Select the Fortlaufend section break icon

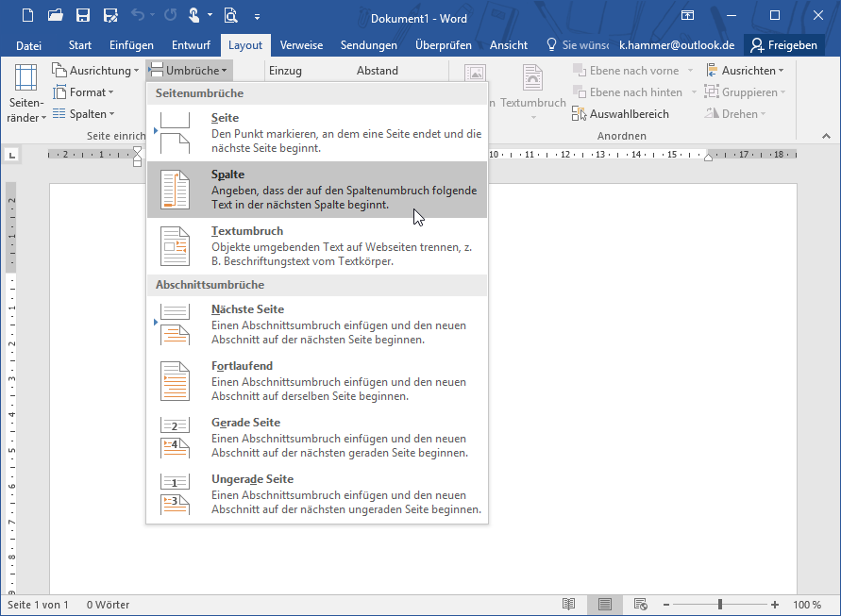coord(175,381)
